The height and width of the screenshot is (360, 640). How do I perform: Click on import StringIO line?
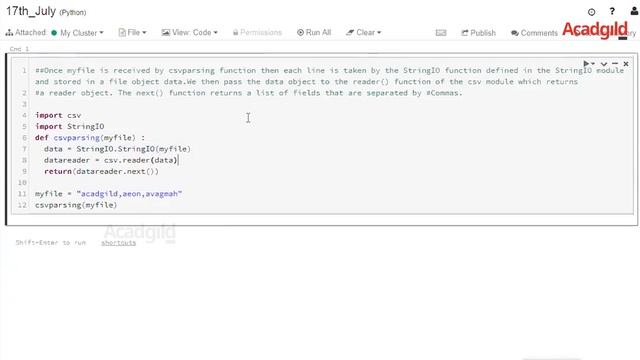click(x=69, y=127)
